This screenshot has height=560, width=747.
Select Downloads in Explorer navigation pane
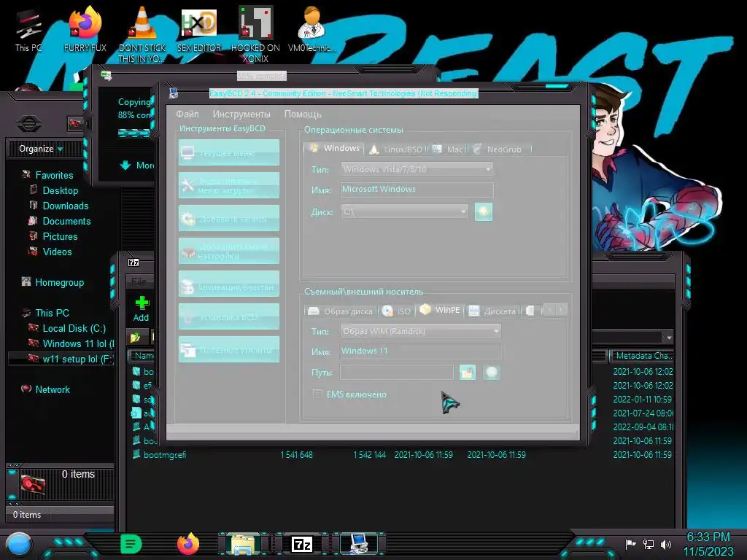tap(65, 206)
